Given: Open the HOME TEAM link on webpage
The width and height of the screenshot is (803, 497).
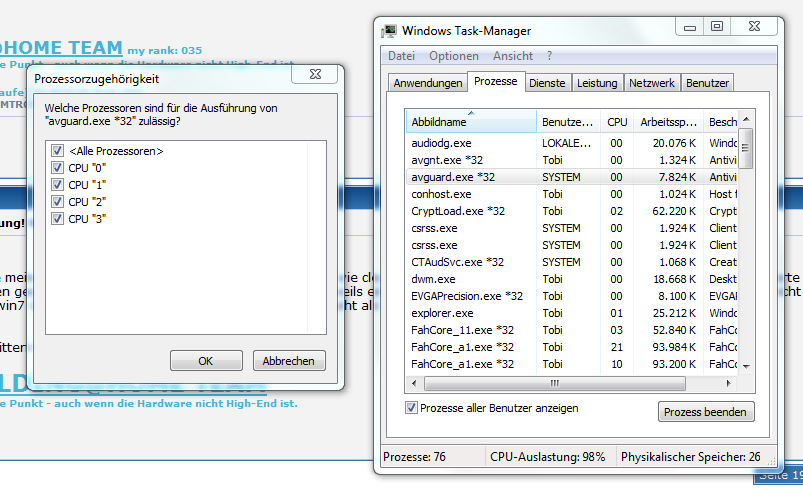Looking at the screenshot, I should [61, 48].
